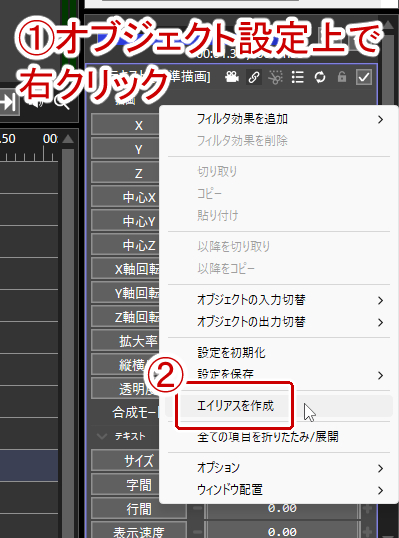Open the オプション submenu
This screenshot has width=399, height=538.
click(279, 468)
